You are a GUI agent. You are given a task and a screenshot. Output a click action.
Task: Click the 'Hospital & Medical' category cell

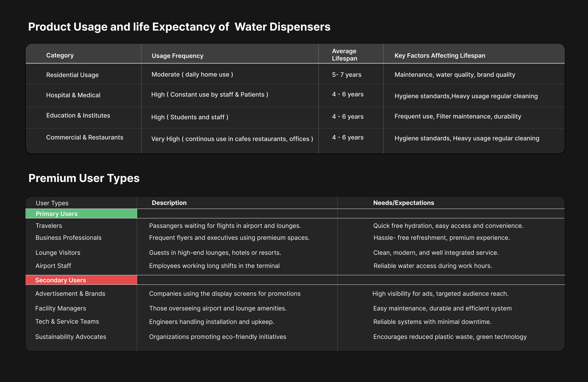coord(73,95)
